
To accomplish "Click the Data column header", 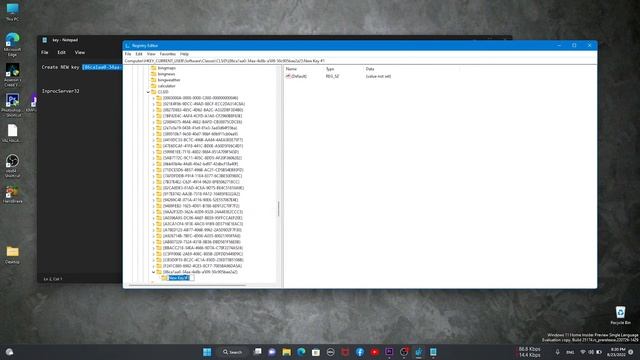I will click(x=370, y=69).
